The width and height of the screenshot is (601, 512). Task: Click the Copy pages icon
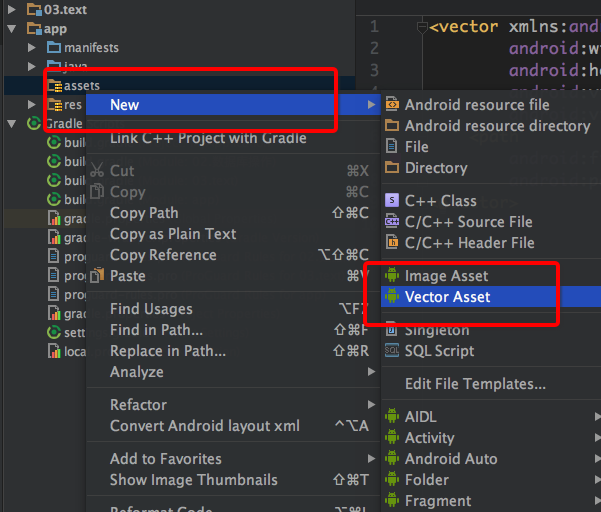97,191
